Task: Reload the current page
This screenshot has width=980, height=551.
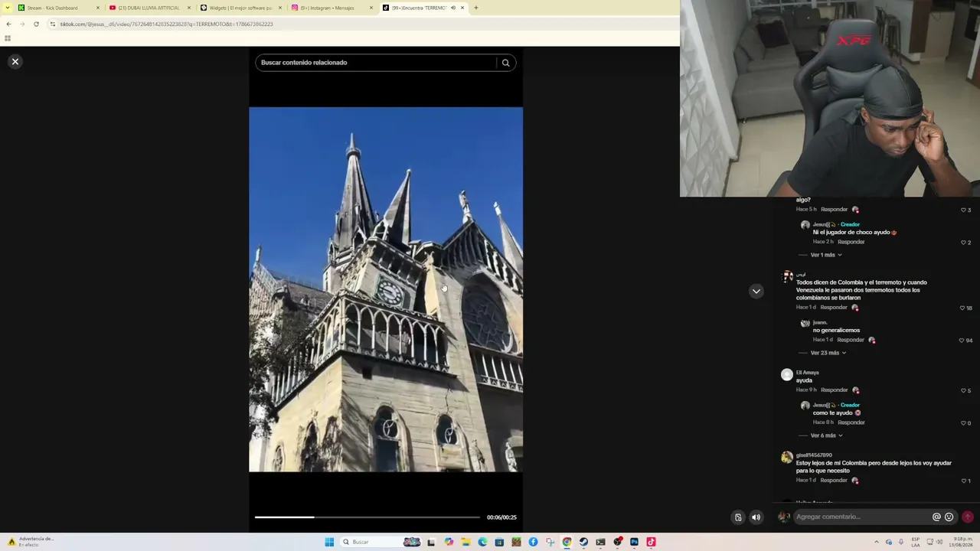Action: 36,24
